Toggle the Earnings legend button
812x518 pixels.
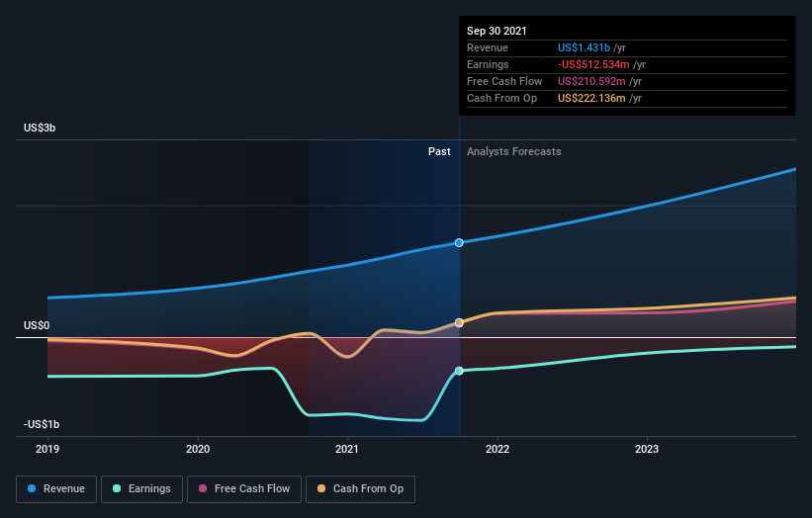141,489
